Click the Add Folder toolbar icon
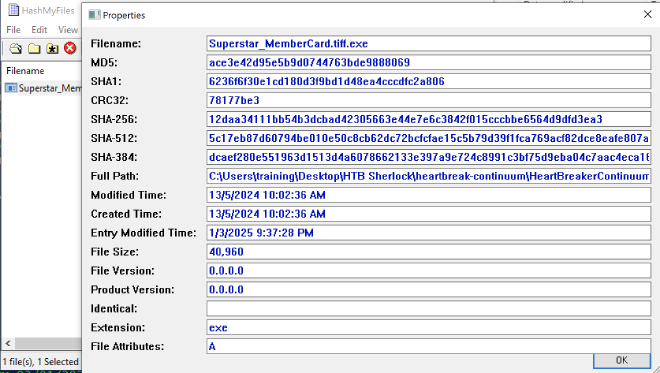The width and height of the screenshot is (660, 373). [34, 48]
